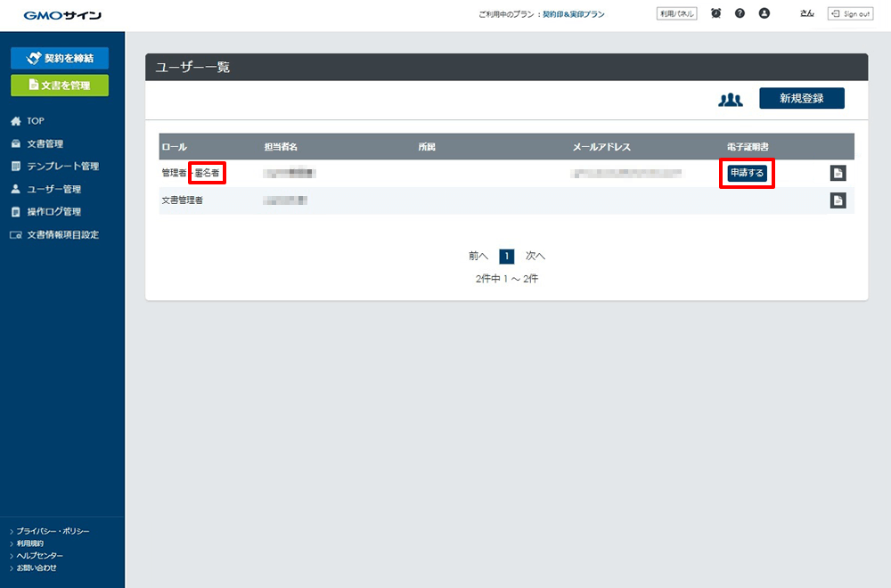Screen dimensions: 891x588
Task: Open the ヘルプセンター link
Action: 39,556
